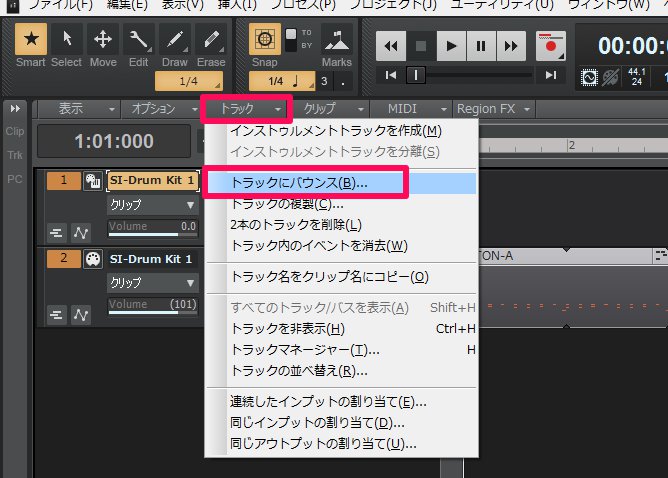
Task: Toggle track 2 take lanes icon
Action: tap(56, 315)
